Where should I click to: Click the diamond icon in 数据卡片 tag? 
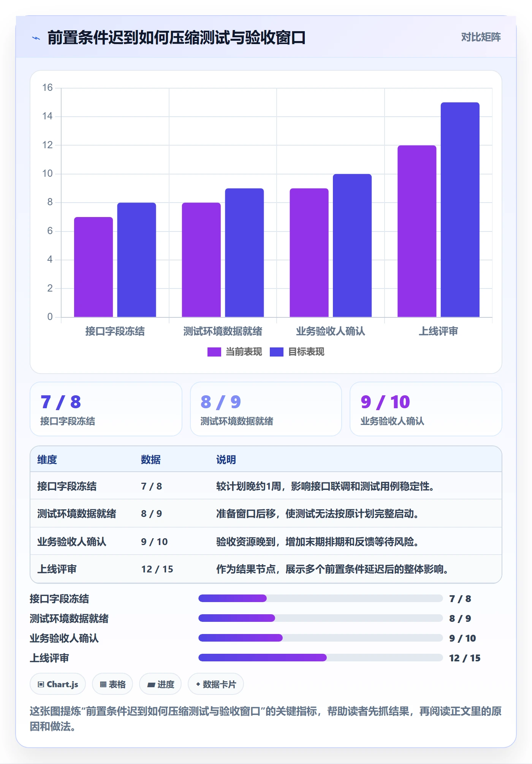pyautogui.click(x=198, y=684)
